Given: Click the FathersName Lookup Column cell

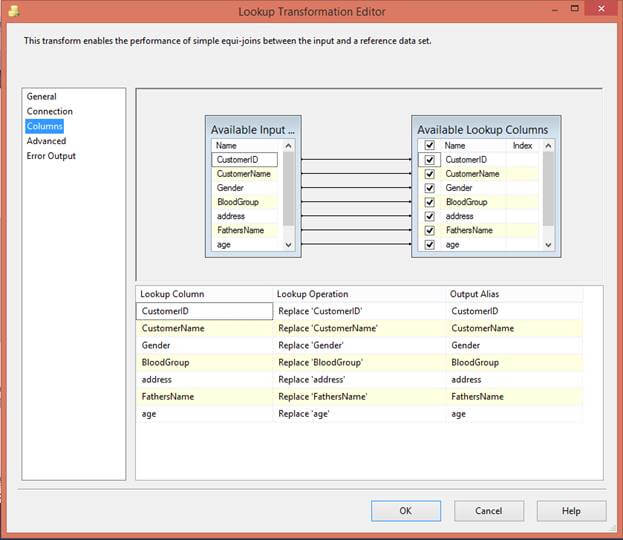Looking at the screenshot, I should (205, 397).
